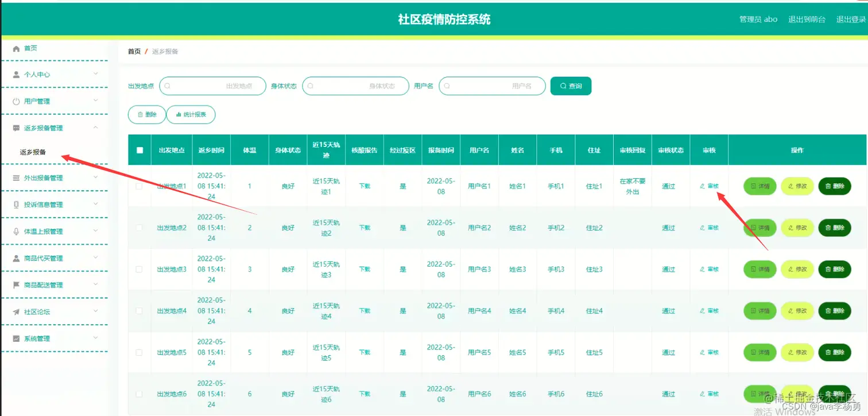Click the 审核状态 column header
Image resolution: width=868 pixels, height=416 pixels.
[671, 151]
